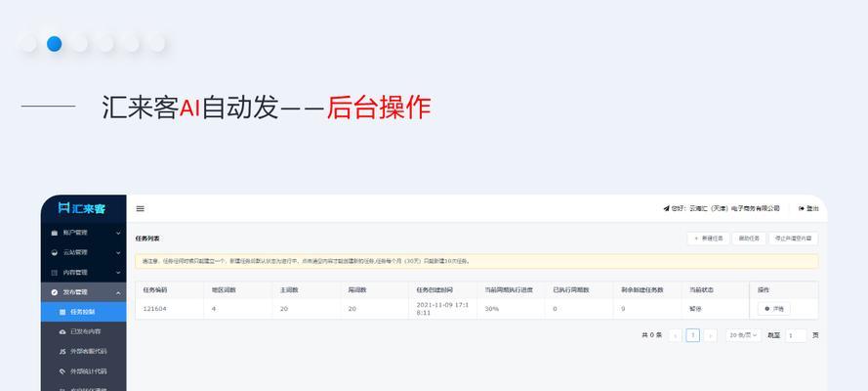The width and height of the screenshot is (868, 391).
Task: Click the 前往 page number input
Action: point(796,335)
